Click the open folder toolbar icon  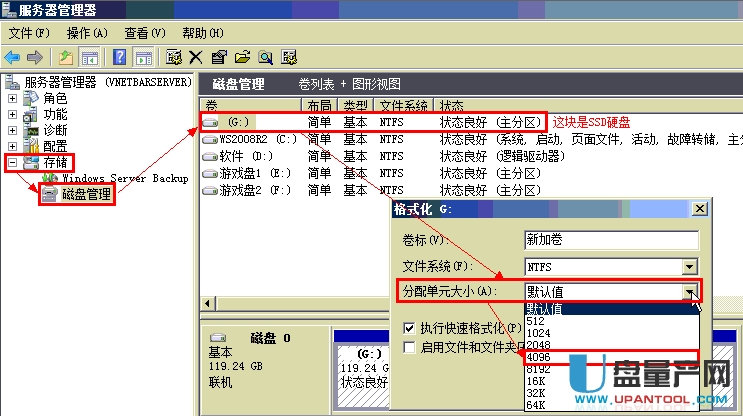click(x=242, y=58)
